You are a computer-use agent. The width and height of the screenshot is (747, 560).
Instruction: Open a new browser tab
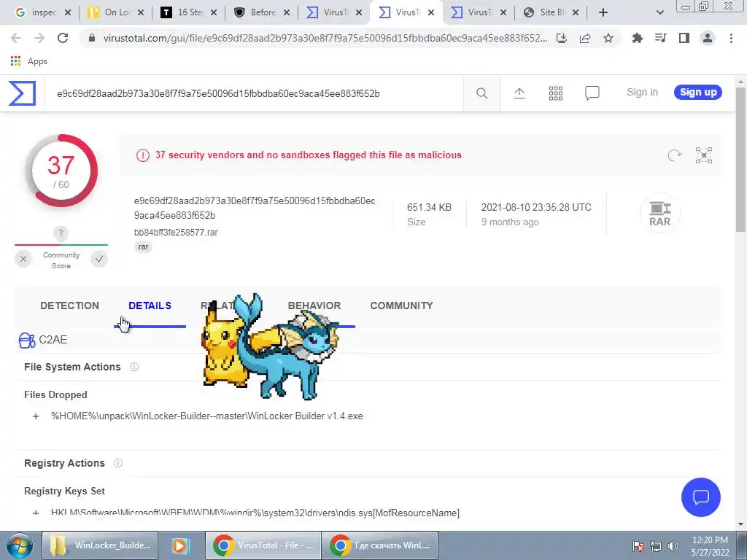pyautogui.click(x=603, y=12)
